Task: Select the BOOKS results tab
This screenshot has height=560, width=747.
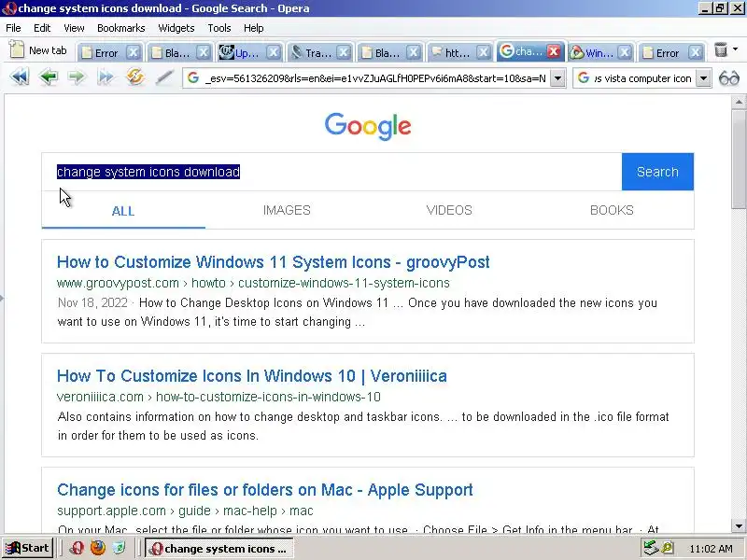Action: click(612, 210)
